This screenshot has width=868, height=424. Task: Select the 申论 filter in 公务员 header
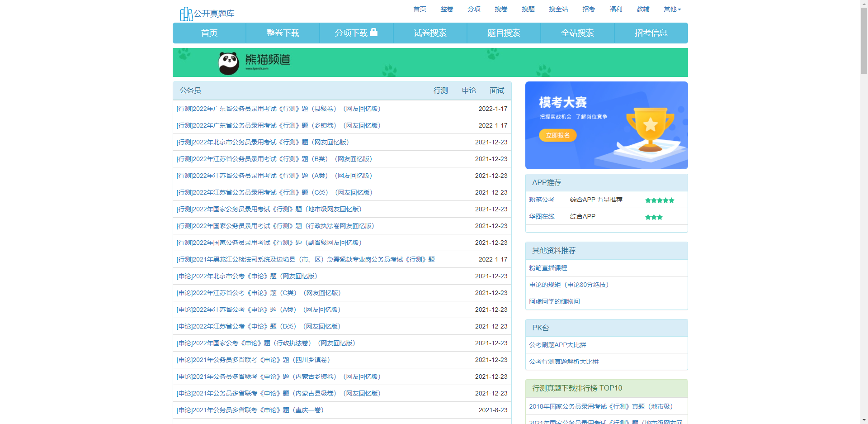[469, 91]
